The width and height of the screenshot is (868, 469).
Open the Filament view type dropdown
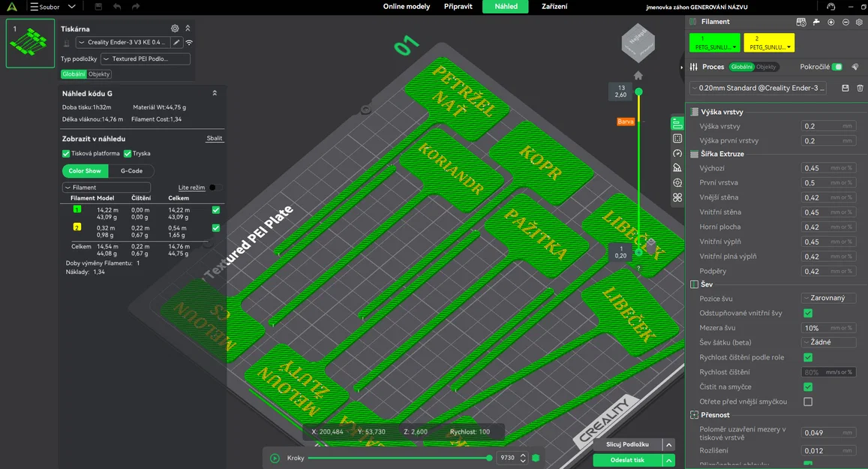pyautogui.click(x=107, y=188)
